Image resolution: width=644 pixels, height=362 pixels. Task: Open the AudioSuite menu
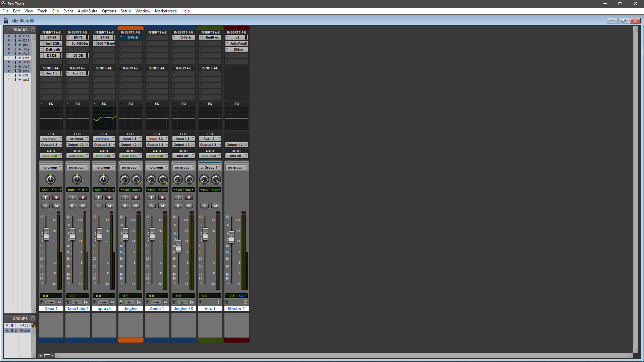(x=88, y=11)
